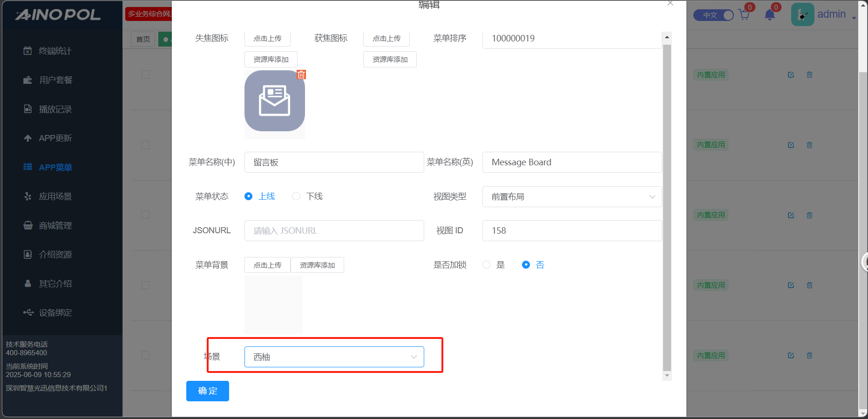Select the 下线 menu status radio

(296, 196)
